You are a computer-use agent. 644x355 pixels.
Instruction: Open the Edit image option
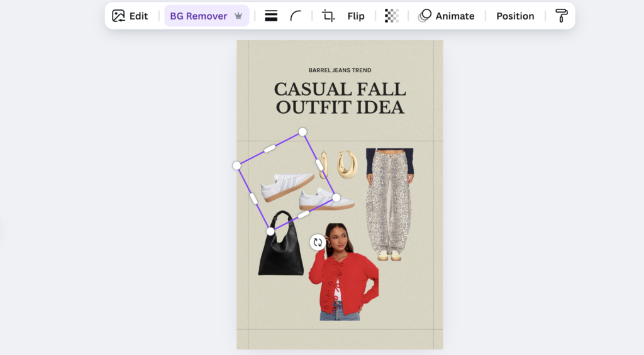click(130, 16)
